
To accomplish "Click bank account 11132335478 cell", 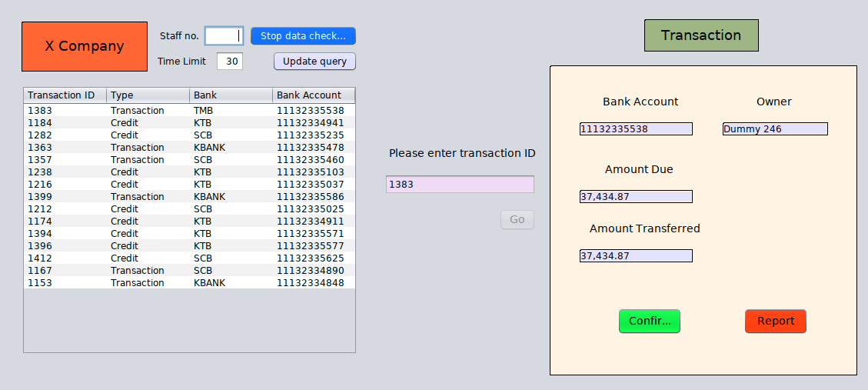I will (314, 148).
